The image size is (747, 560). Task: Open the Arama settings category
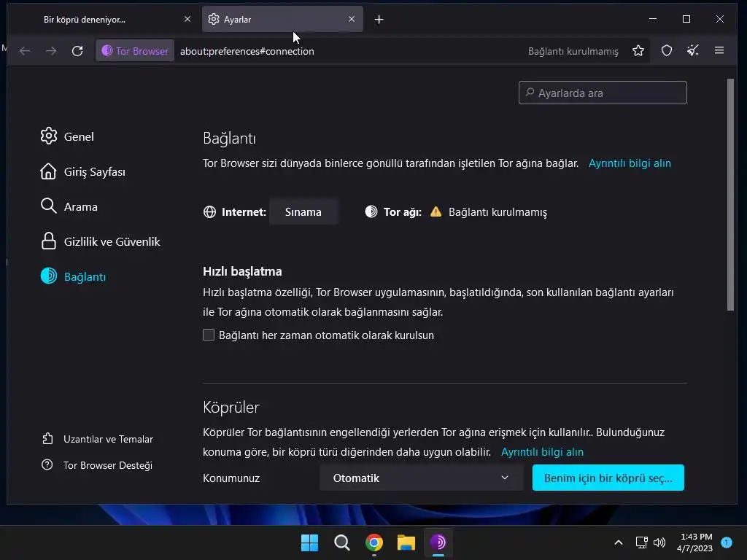(x=69, y=206)
